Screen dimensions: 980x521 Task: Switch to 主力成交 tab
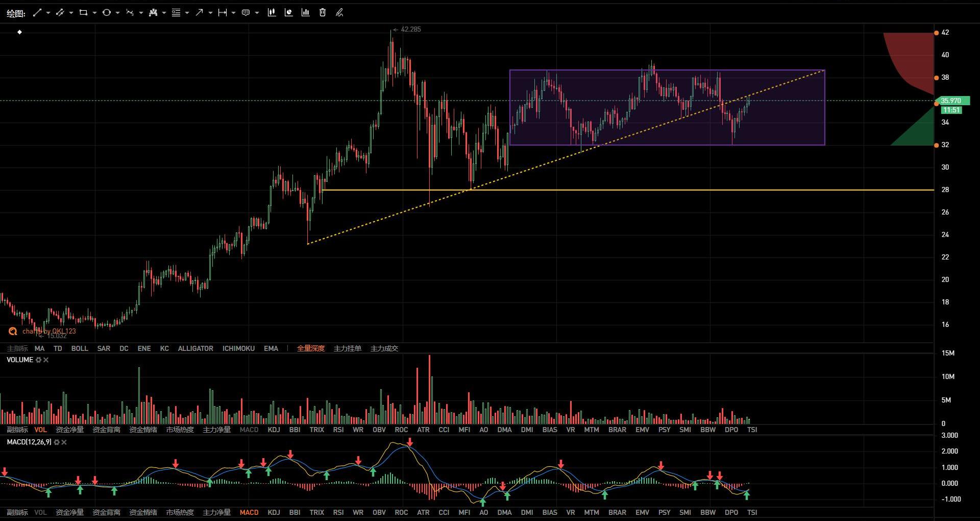(384, 348)
